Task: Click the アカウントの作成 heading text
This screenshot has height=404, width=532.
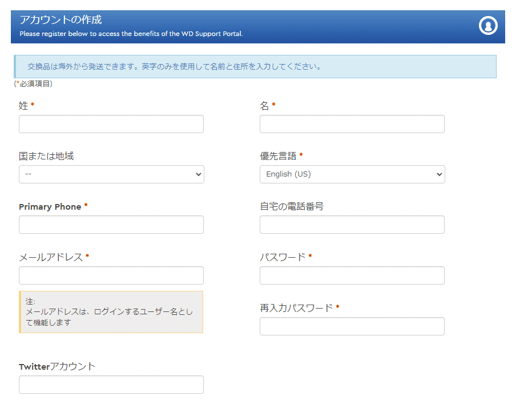Action: [61, 19]
